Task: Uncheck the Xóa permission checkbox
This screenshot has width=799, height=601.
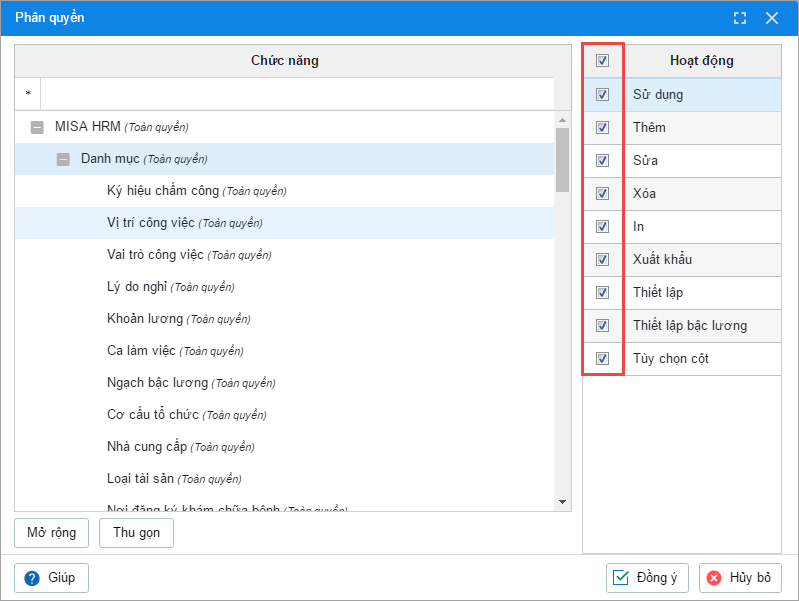Action: click(602, 194)
